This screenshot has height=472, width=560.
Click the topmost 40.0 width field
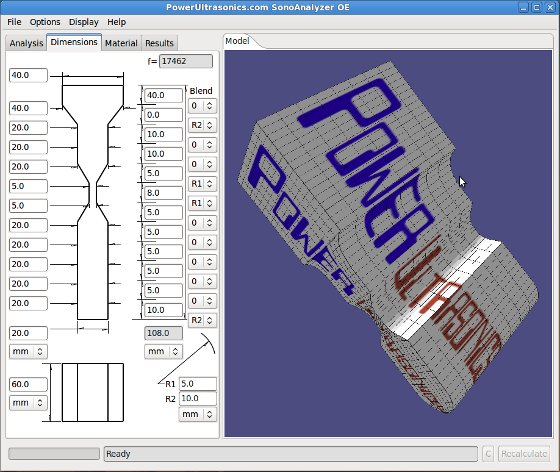[28, 75]
